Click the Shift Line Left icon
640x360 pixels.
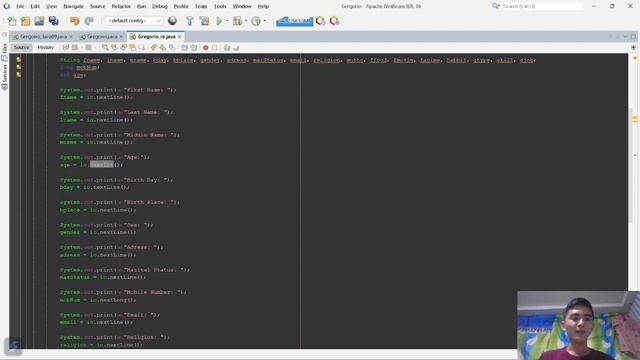pos(184,48)
